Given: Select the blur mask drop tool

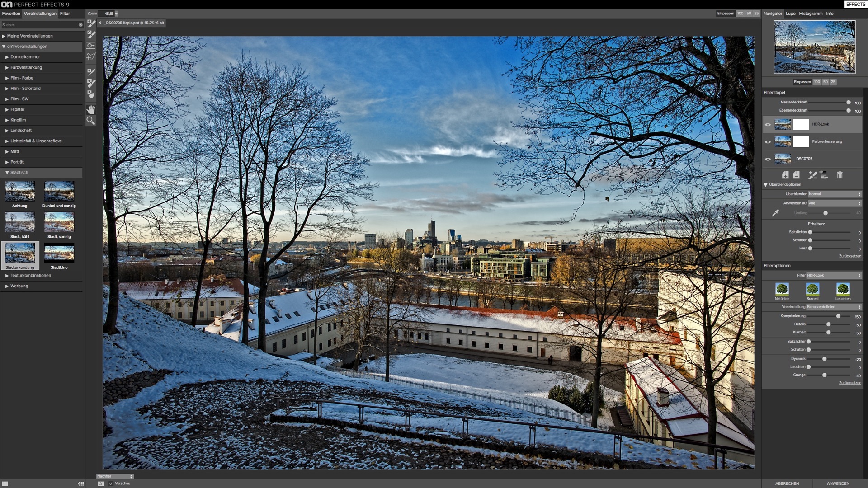Looking at the screenshot, I should (91, 94).
